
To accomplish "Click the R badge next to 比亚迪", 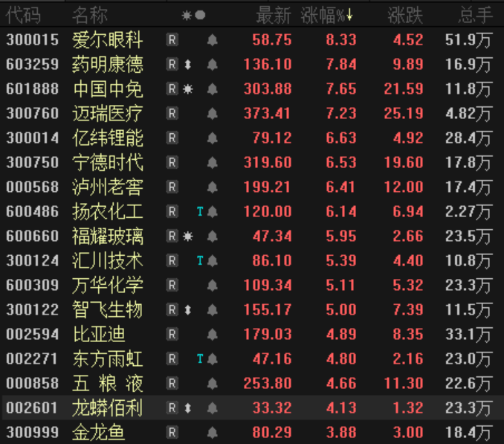I will click(x=172, y=334).
